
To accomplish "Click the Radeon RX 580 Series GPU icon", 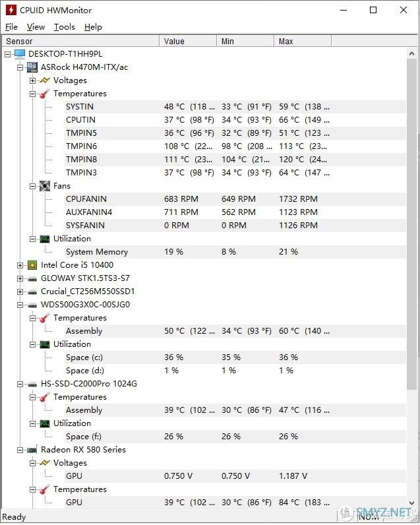I will pyautogui.click(x=32, y=450).
